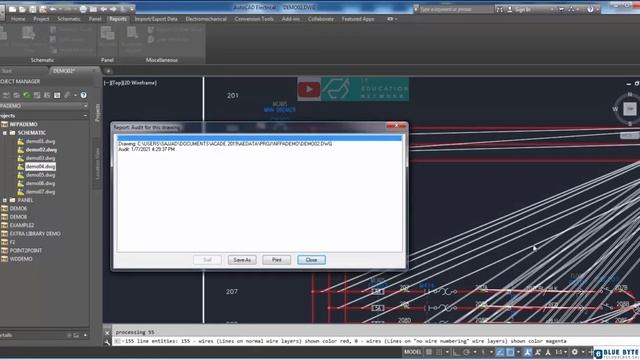The width and height of the screenshot is (640, 360).
Task: Select the highlighted first row in the report list
Action: [x=260, y=138]
